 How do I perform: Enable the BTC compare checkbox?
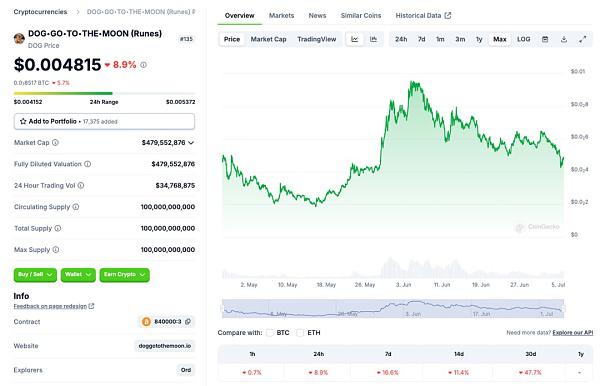click(x=270, y=333)
